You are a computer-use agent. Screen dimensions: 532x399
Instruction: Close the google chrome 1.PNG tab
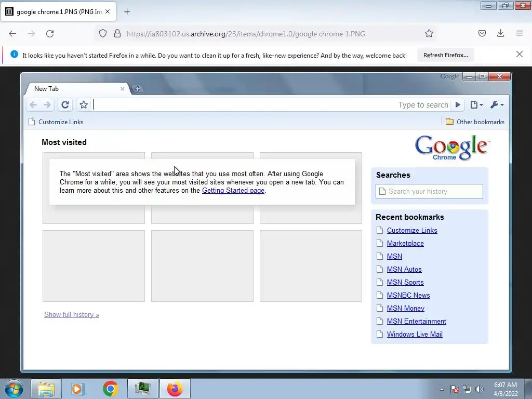[108, 11]
